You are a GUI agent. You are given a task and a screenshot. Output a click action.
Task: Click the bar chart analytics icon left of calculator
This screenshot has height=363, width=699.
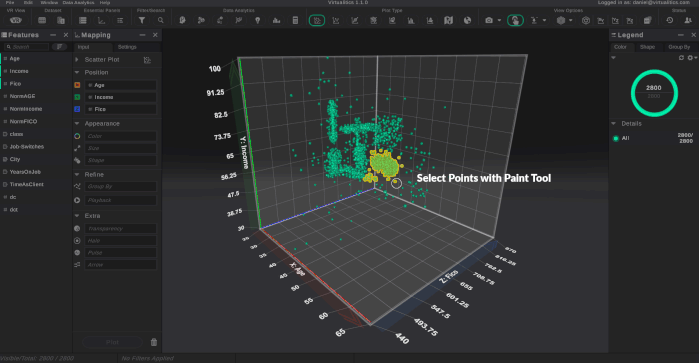pyautogui.click(x=276, y=20)
